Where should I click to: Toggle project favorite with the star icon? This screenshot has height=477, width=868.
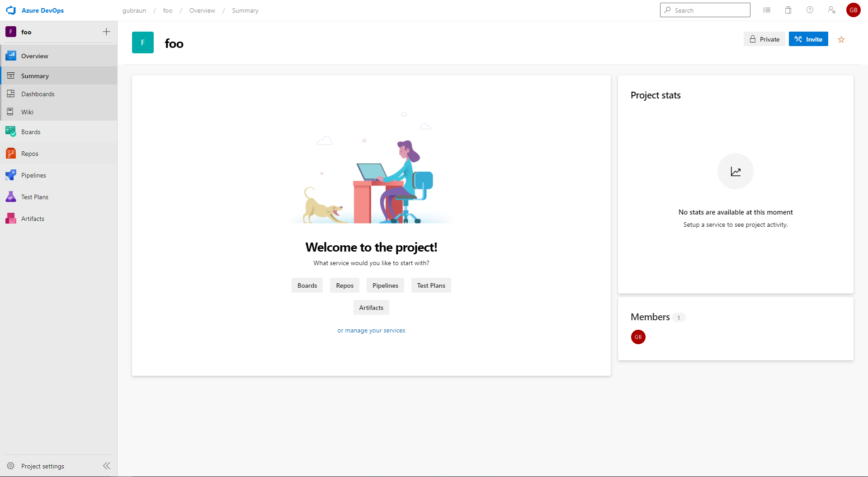click(841, 40)
